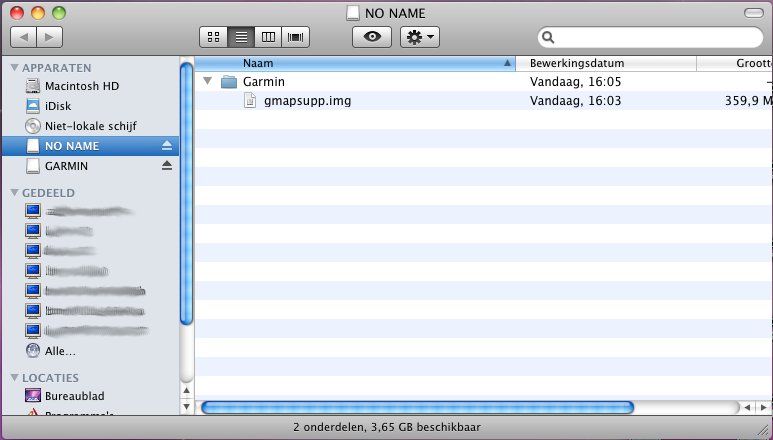Click the globe icon beside Alle…
Image resolution: width=773 pixels, height=440 pixels.
33,351
